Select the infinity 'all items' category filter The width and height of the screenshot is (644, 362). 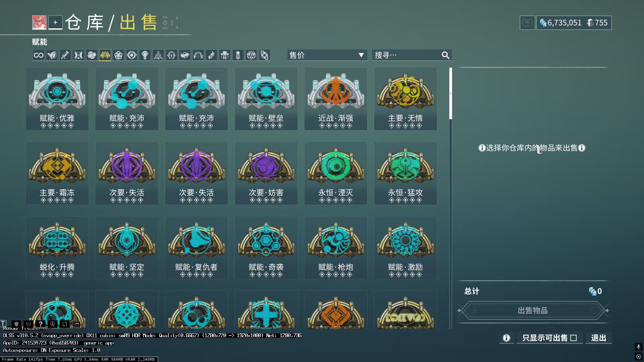tap(39, 55)
